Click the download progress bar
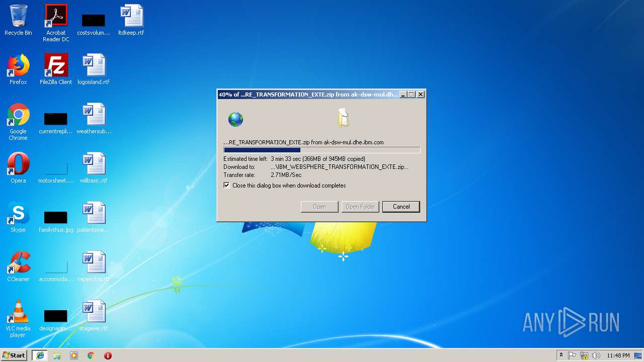 321,150
